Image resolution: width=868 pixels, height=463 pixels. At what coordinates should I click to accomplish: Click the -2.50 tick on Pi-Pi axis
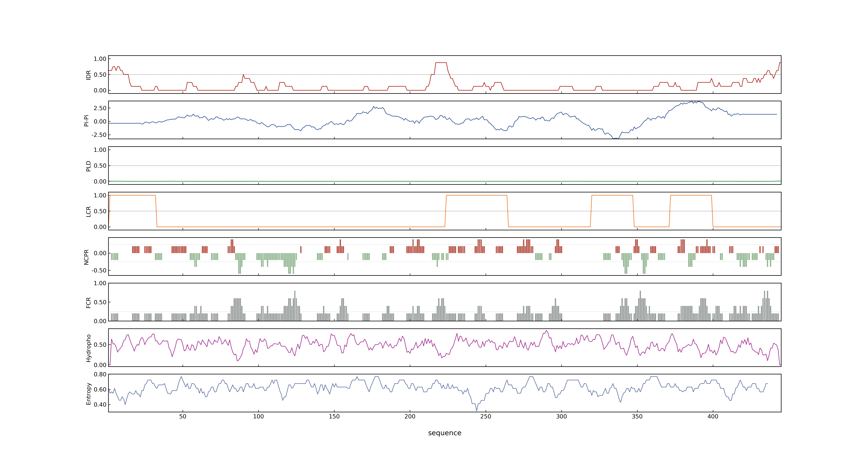pos(99,135)
